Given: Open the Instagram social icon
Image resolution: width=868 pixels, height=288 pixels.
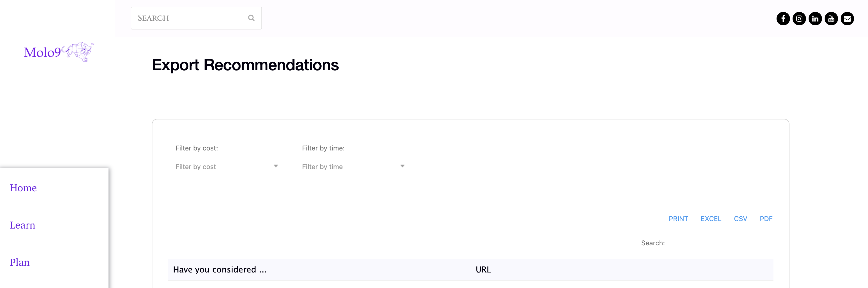Looking at the screenshot, I should click(x=799, y=19).
